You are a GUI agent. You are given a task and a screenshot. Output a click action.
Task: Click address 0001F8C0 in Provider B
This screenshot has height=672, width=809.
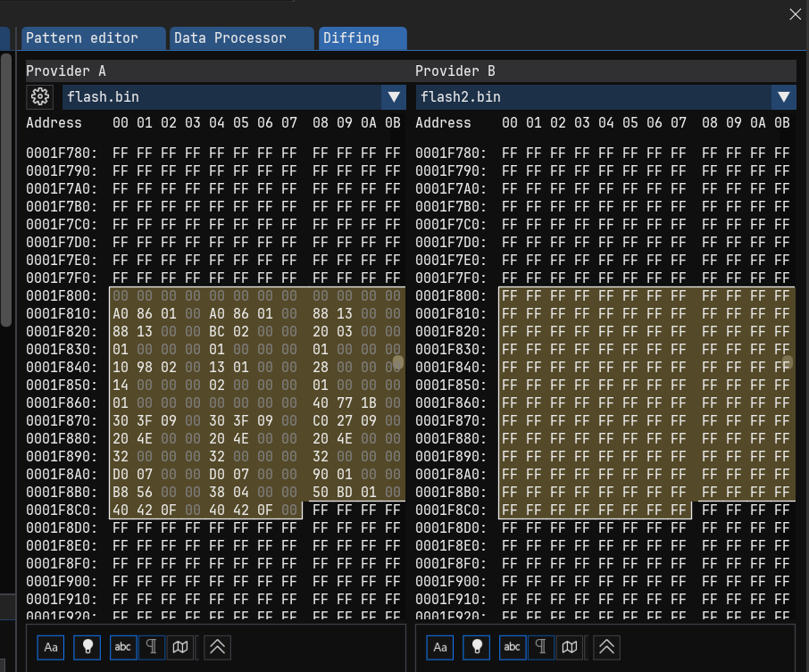pos(451,510)
